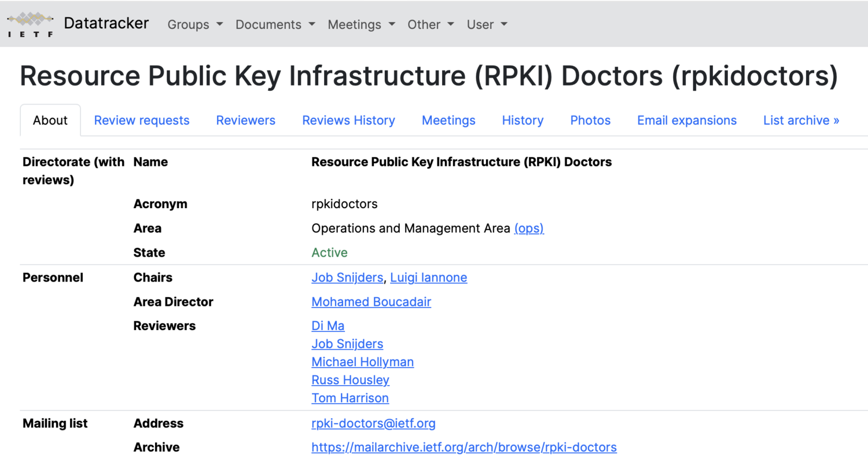Open the mailarchive.ietf.org archive URL

[x=464, y=447]
